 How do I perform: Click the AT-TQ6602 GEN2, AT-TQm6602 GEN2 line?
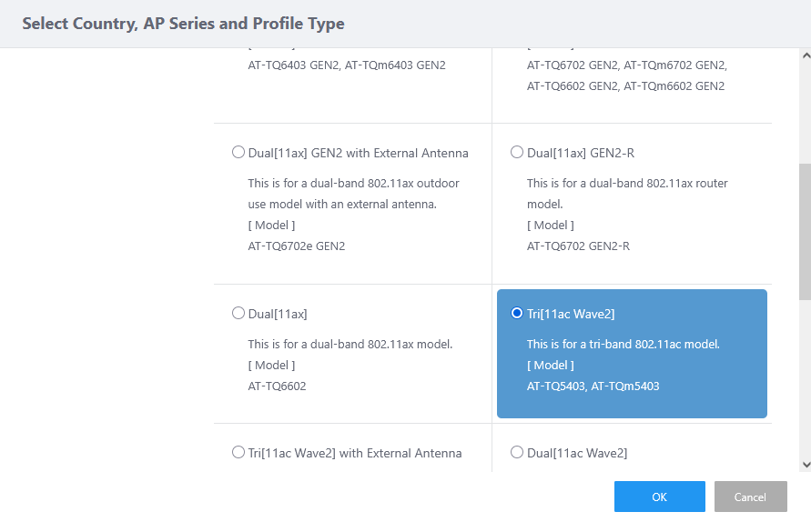click(625, 86)
